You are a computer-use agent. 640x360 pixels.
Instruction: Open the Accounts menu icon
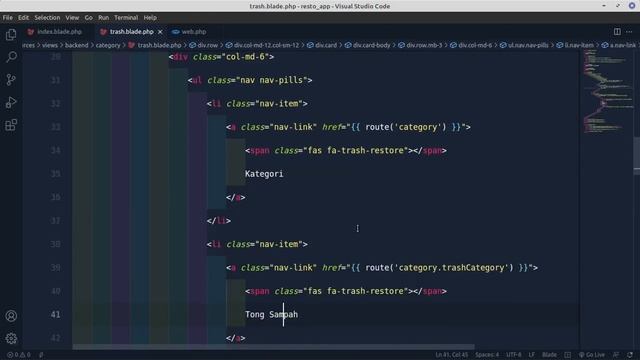point(11,316)
